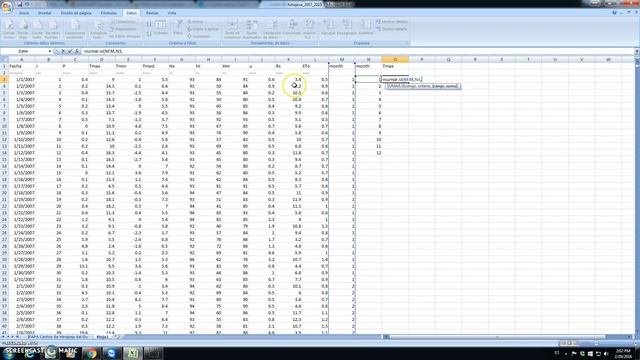640x360 pixels.
Task: Open the De otras fuentes menu
Action: pos(52,29)
